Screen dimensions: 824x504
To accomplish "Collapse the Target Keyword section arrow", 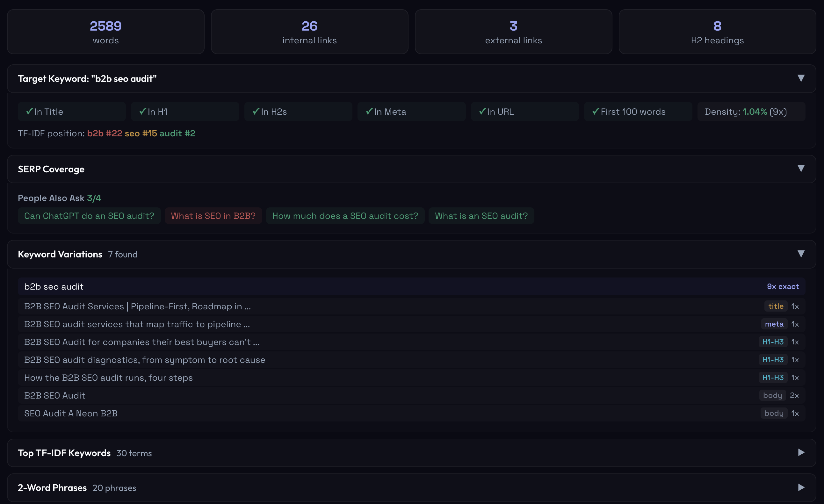I will 801,78.
